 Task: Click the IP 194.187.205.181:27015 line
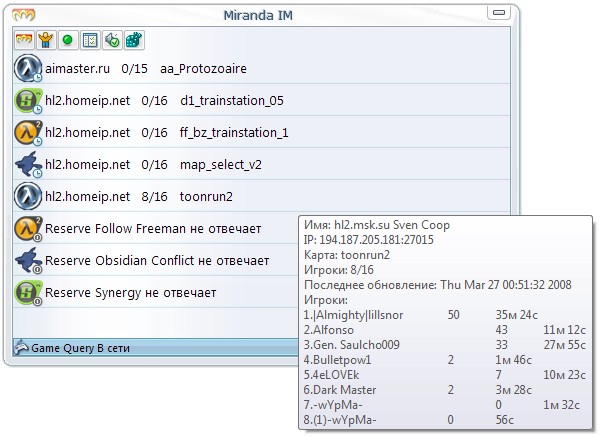368,240
